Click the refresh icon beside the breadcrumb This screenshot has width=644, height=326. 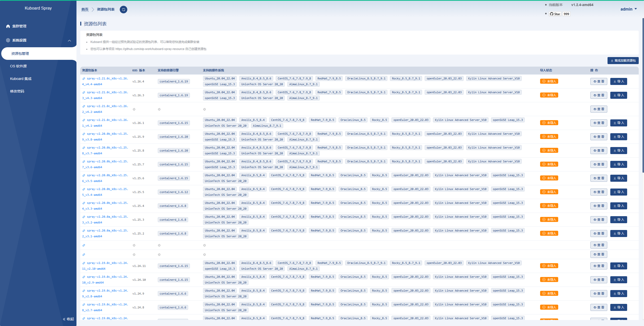point(123,10)
